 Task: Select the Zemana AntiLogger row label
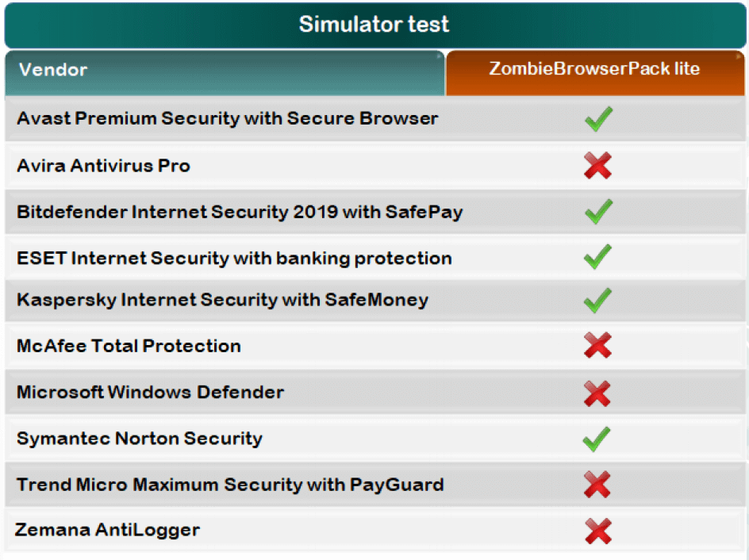108,530
